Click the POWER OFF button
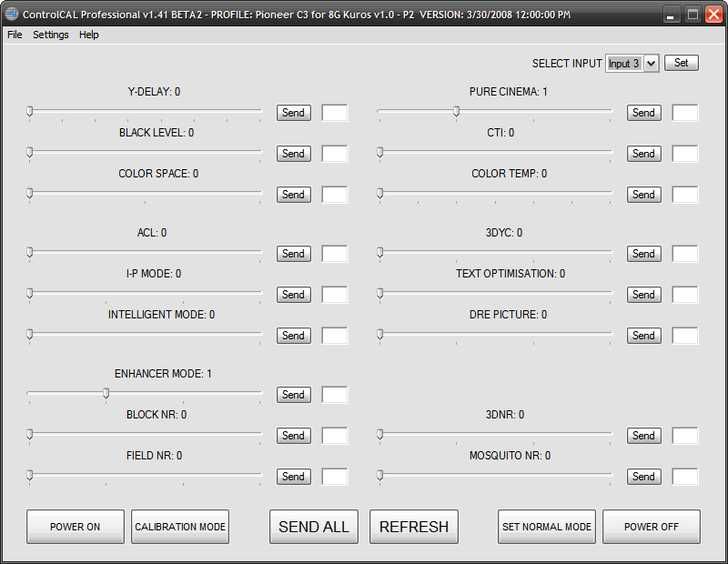Image resolution: width=728 pixels, height=564 pixels. 652,527
